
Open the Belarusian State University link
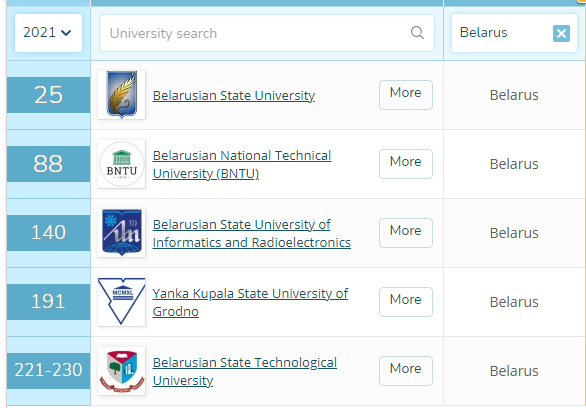pyautogui.click(x=234, y=95)
